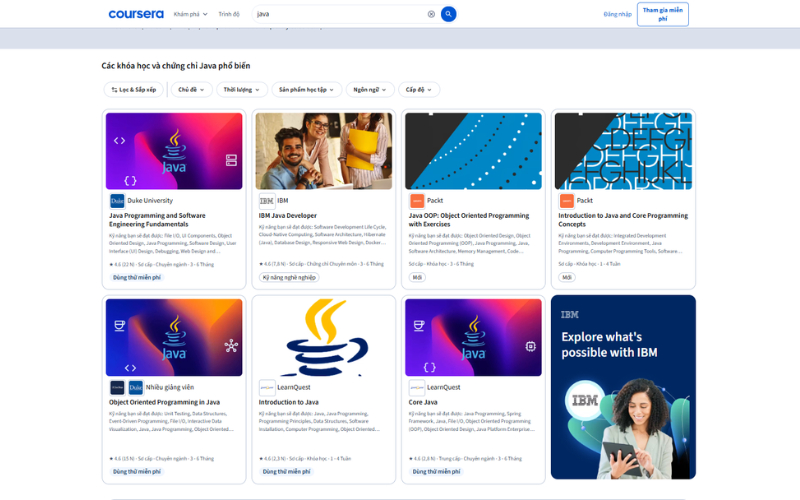This screenshot has height=500, width=800.
Task: Click the Java coffee cup logo thumbnail
Action: point(323,338)
